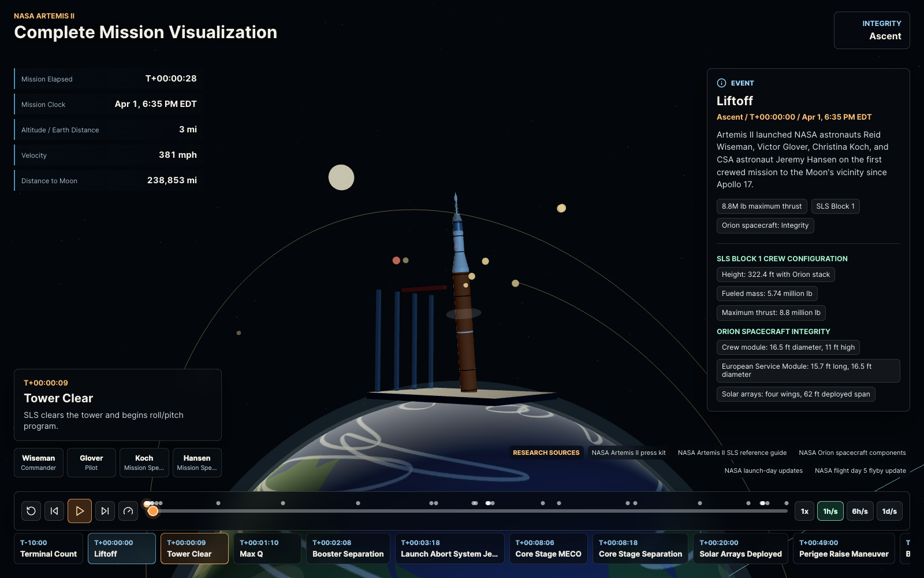Select the Perigee Raise Maneuver event
The image size is (924, 578).
pyautogui.click(x=844, y=548)
